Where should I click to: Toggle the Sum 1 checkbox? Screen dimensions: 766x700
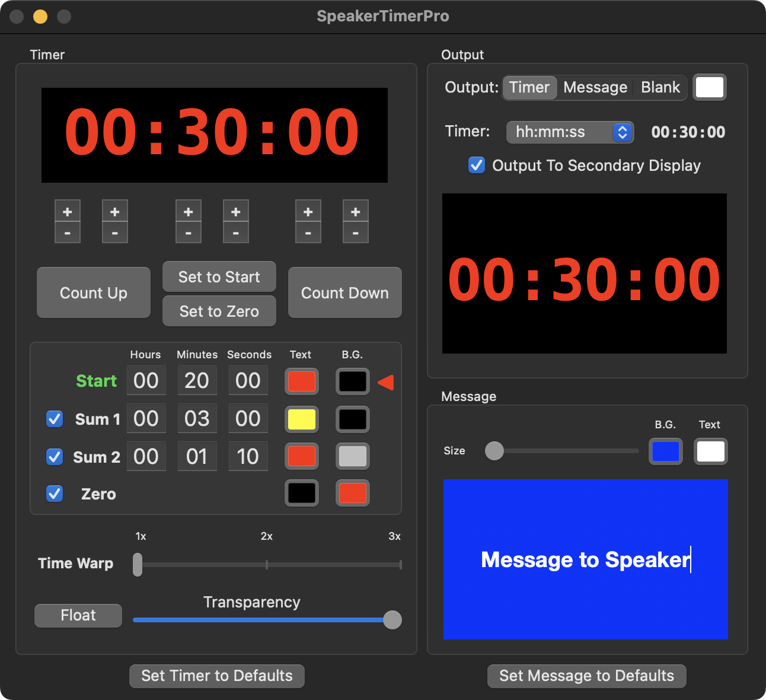click(55, 419)
